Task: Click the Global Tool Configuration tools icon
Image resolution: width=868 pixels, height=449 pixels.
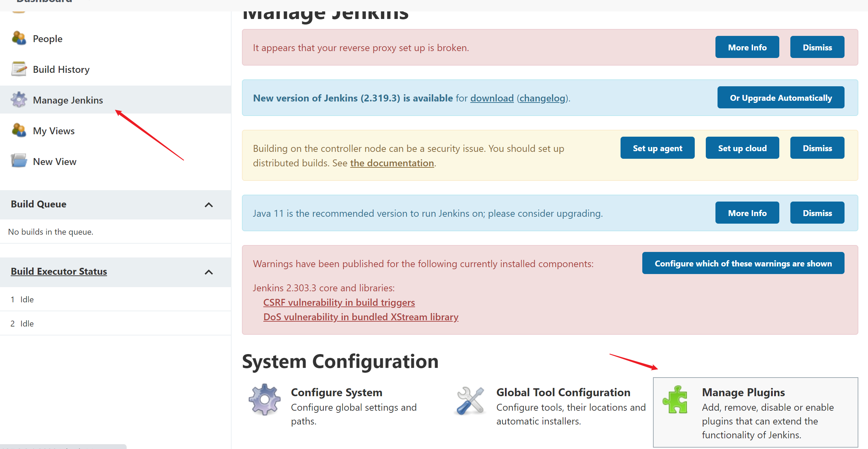Action: (470, 400)
